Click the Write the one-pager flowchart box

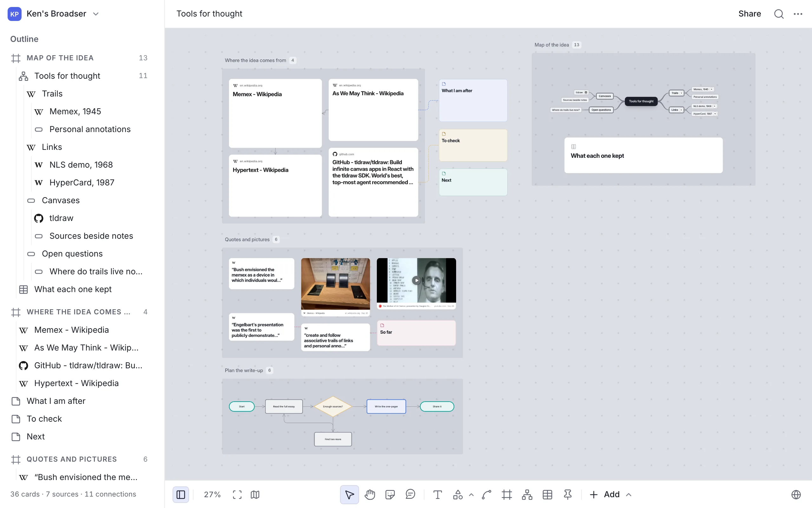[x=386, y=406]
